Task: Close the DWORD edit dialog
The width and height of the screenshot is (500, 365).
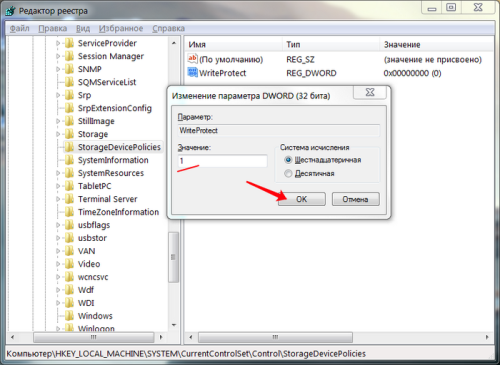Action: (x=370, y=92)
